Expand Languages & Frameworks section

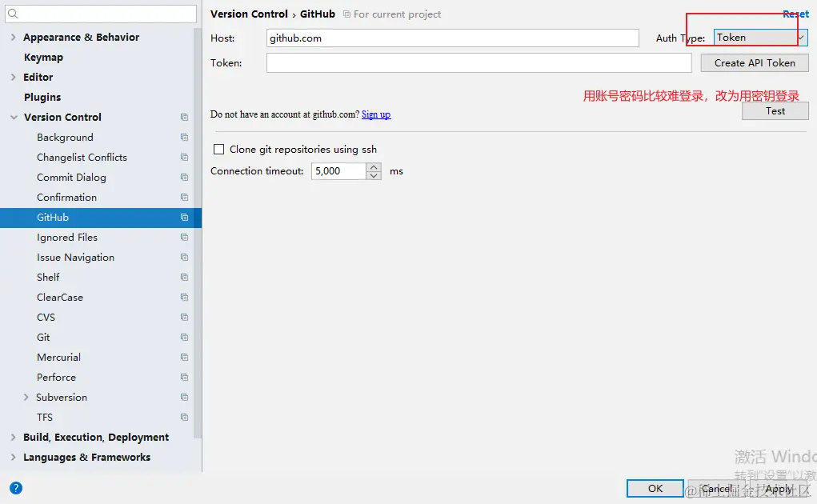(x=14, y=457)
